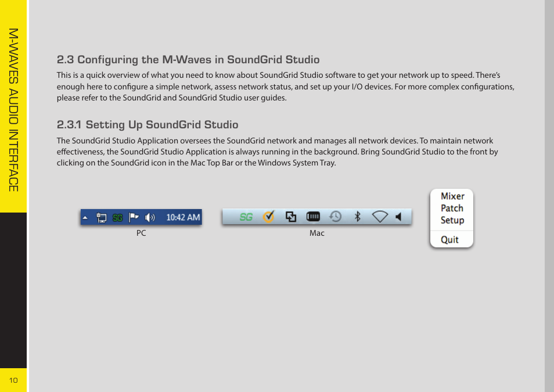Click the Mac volume speaker icon
The image size is (554, 392).
[x=398, y=217]
